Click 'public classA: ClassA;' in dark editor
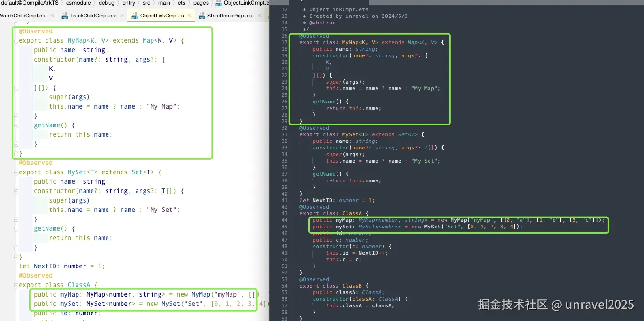Viewport: 644px width, 321px height. pyautogui.click(x=349, y=292)
